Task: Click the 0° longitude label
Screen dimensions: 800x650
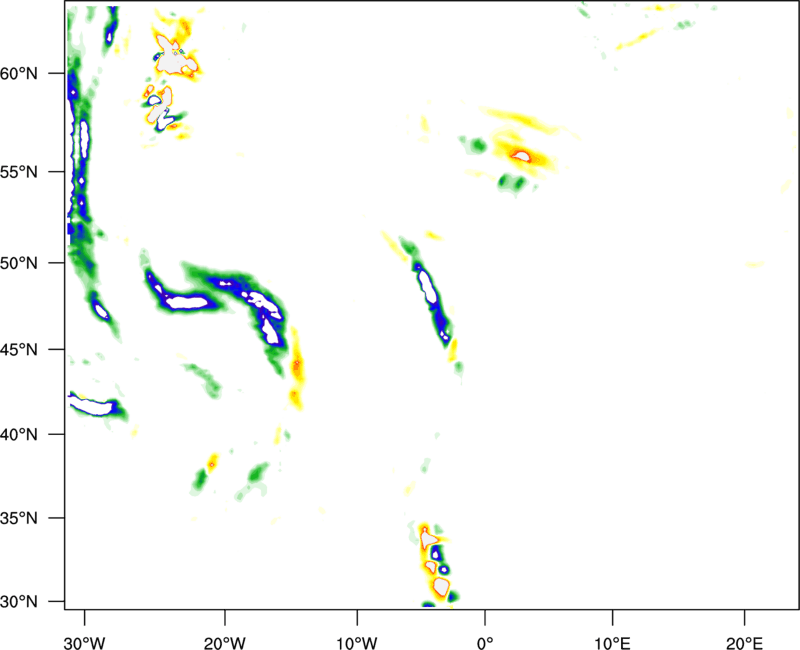Action: tap(485, 643)
